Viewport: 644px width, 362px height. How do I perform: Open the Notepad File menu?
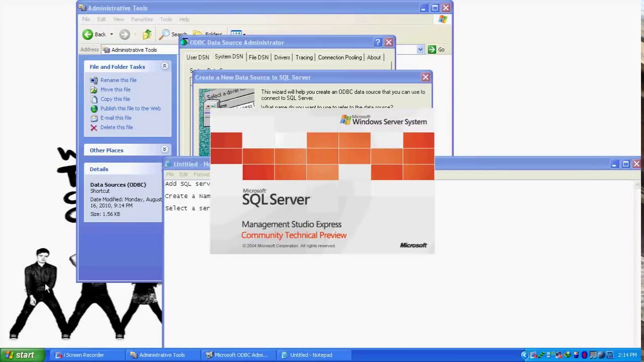170,174
